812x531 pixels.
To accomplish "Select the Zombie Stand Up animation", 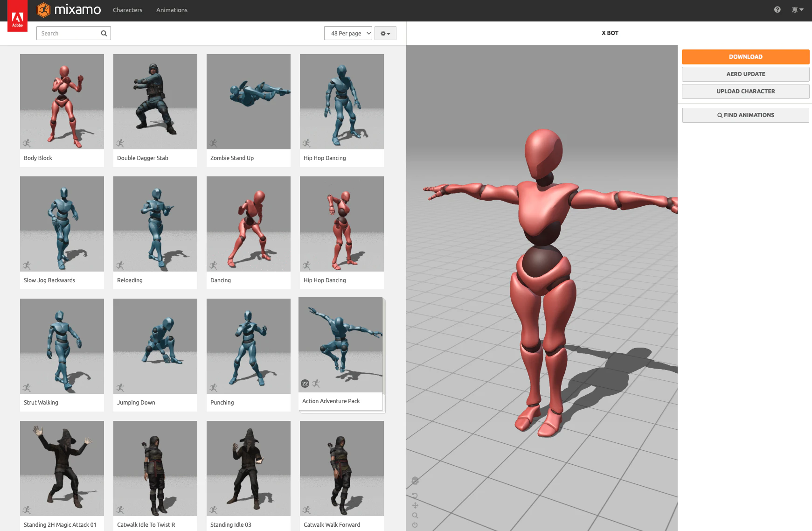I will click(x=249, y=111).
